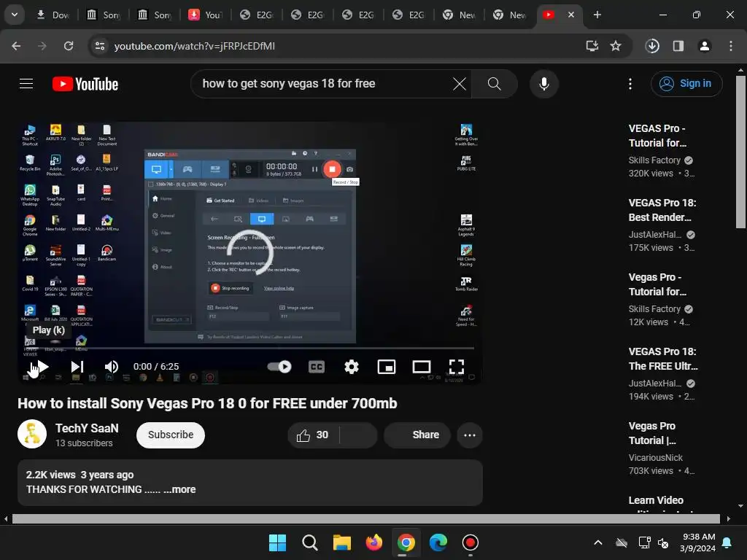Open Chrome three-dot menu

tap(730, 46)
